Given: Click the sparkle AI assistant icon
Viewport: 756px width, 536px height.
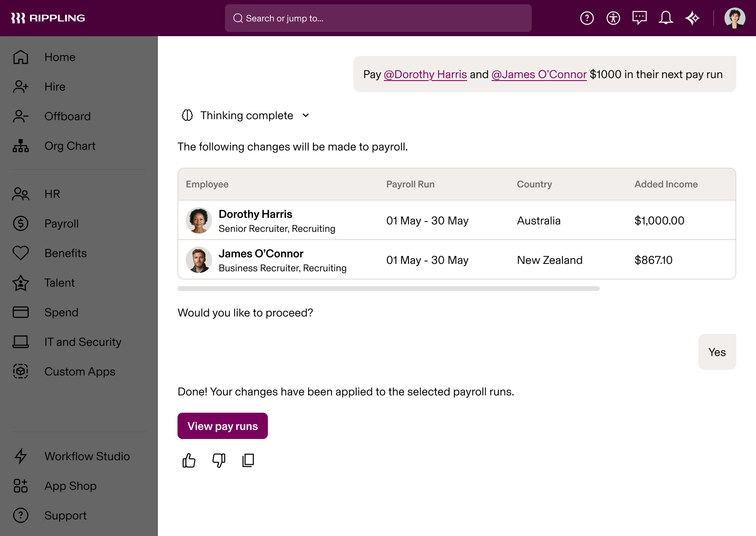Looking at the screenshot, I should pos(692,18).
